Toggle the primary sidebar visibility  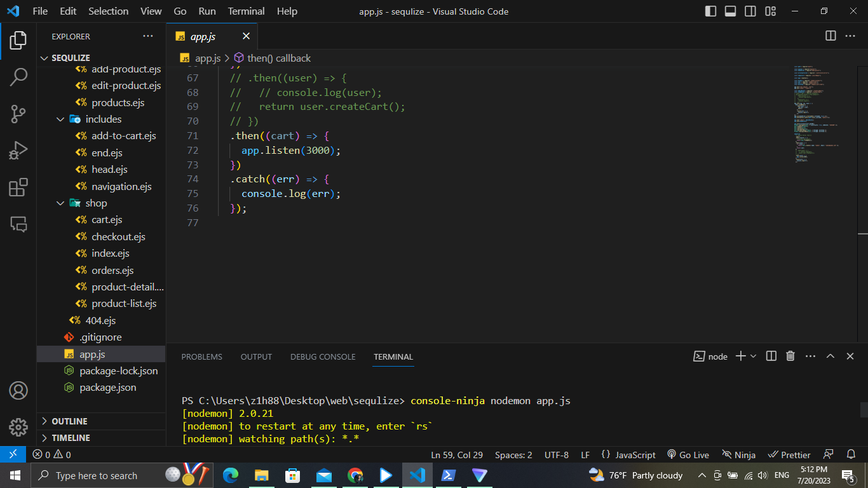(710, 11)
